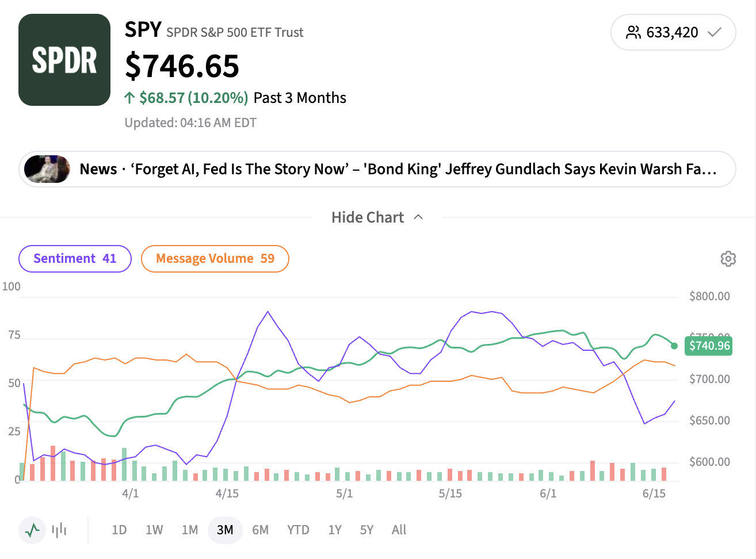The width and height of the screenshot is (756, 559).
Task: Click the watchers people icon
Action: pyautogui.click(x=633, y=32)
